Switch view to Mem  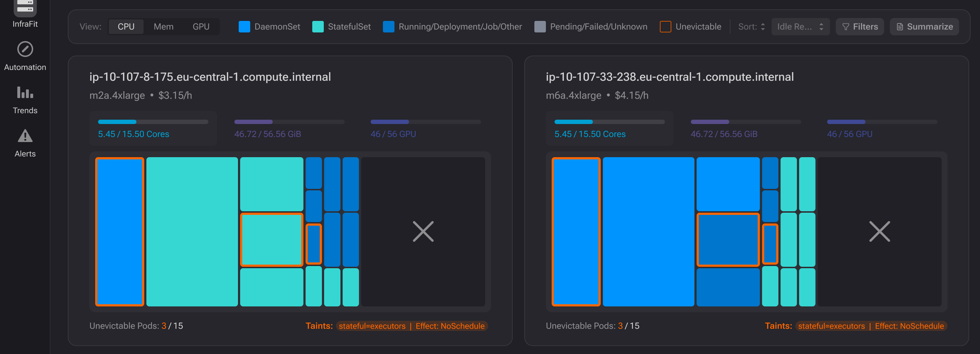[164, 27]
